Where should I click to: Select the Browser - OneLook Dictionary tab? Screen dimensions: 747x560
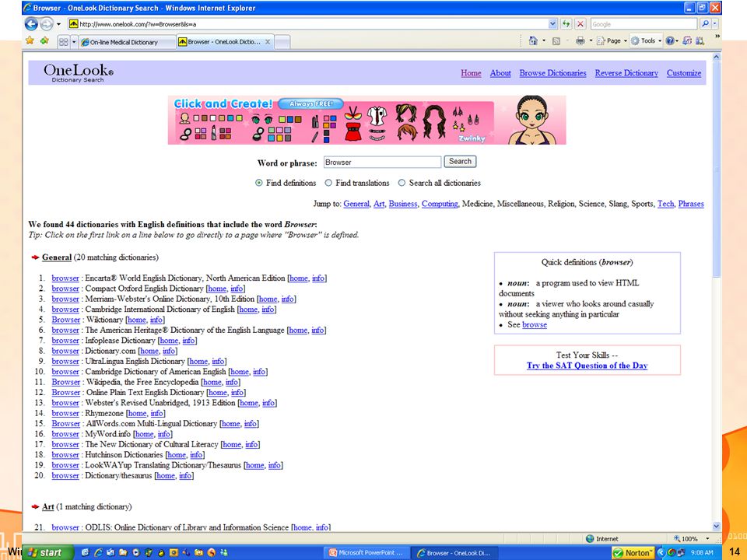[x=224, y=42]
